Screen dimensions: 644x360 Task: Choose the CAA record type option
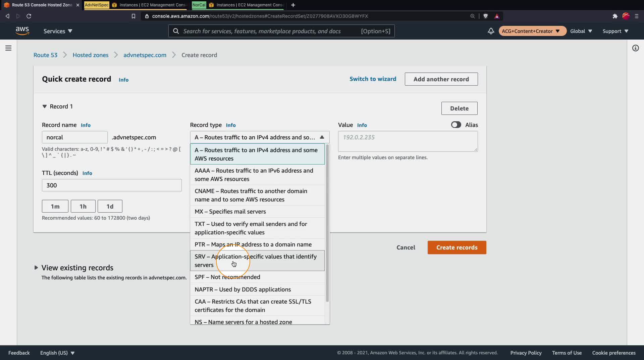(257, 306)
